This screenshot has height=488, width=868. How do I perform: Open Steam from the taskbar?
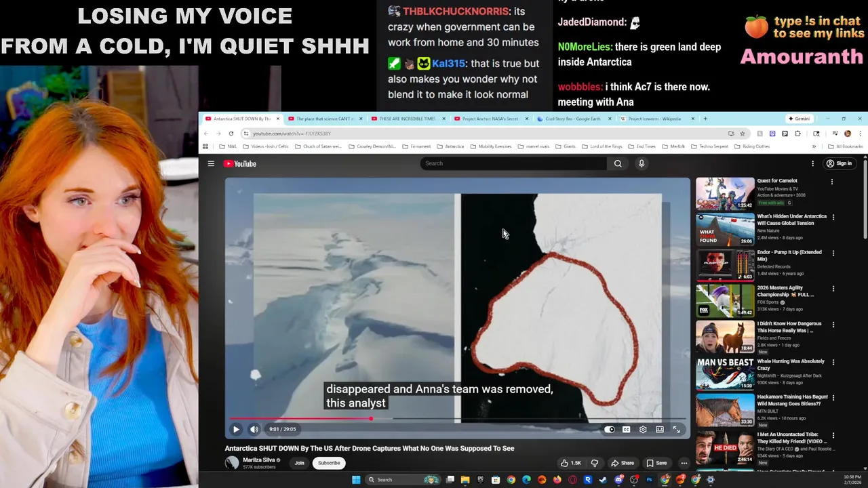pyautogui.click(x=603, y=480)
